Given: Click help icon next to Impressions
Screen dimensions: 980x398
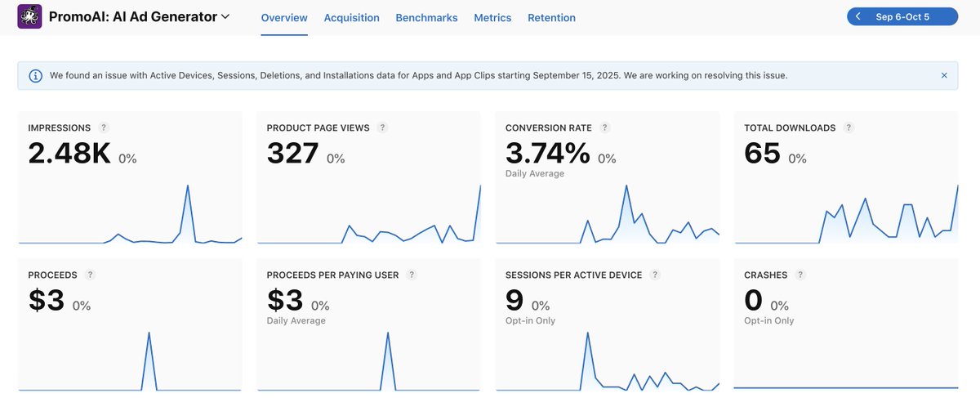Looking at the screenshot, I should click(104, 127).
